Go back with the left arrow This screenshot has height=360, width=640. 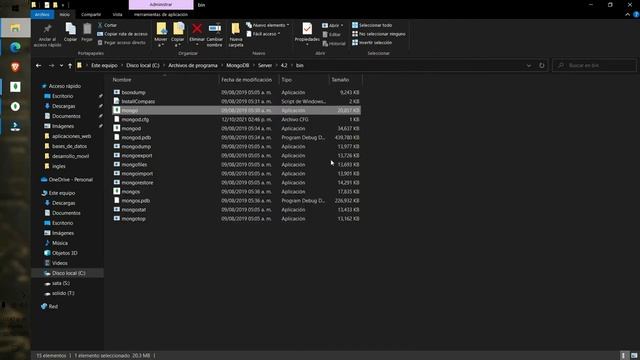[39, 65]
